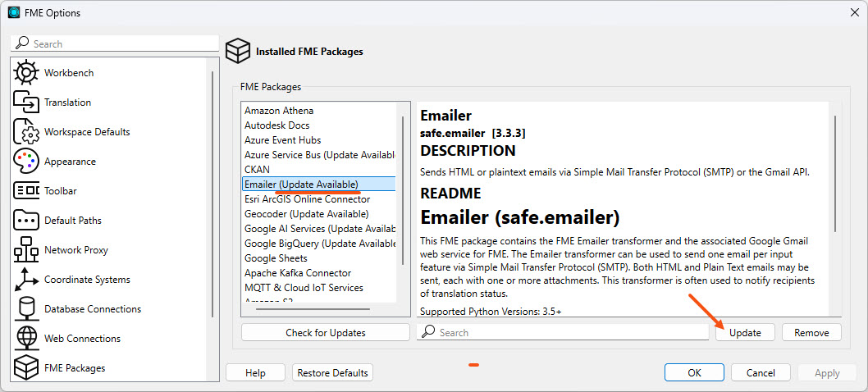Choose the Appearance label in sidebar

[70, 161]
